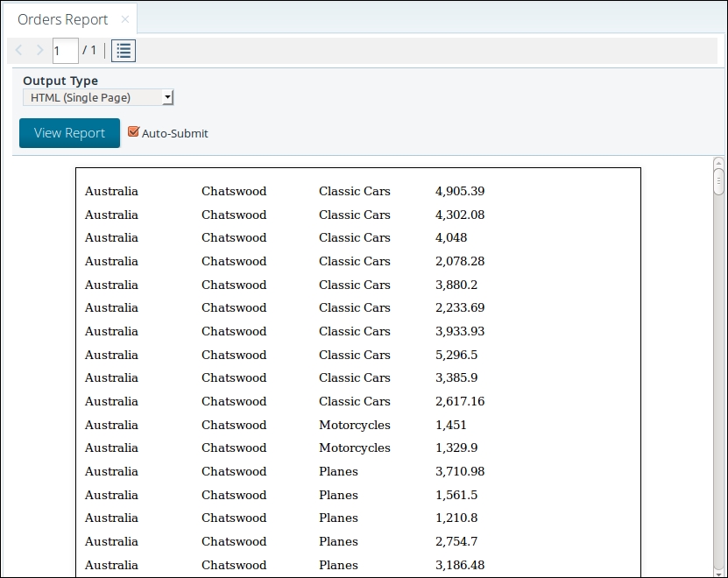This screenshot has width=728, height=578.
Task: Click the first Motorcycles cell
Action: pos(354,425)
